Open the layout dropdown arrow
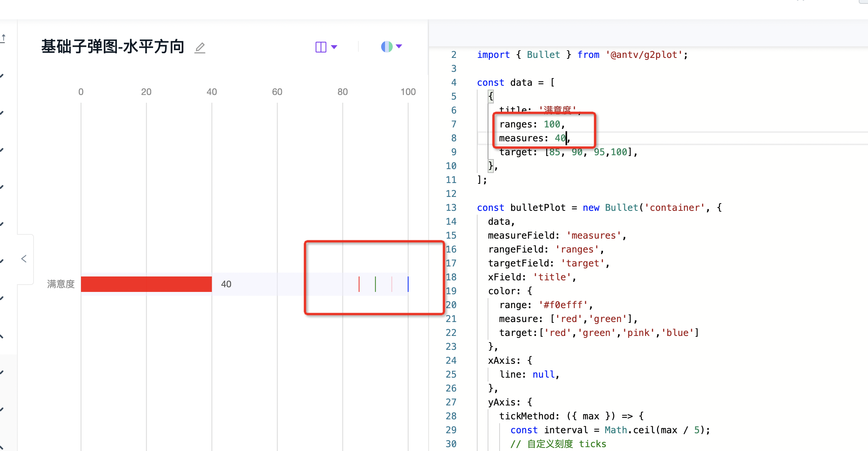Viewport: 868px width, 451px height. click(x=334, y=47)
